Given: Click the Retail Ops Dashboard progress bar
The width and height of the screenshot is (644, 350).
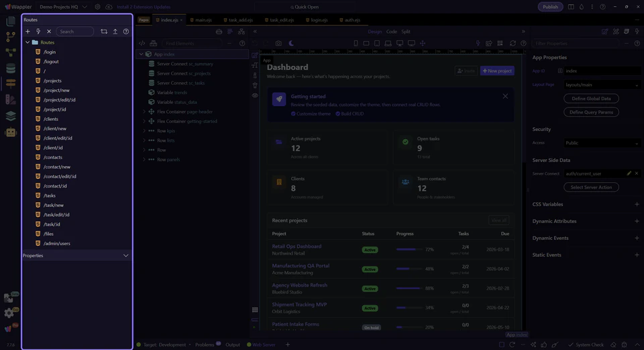Looking at the screenshot, I should [x=409, y=250].
